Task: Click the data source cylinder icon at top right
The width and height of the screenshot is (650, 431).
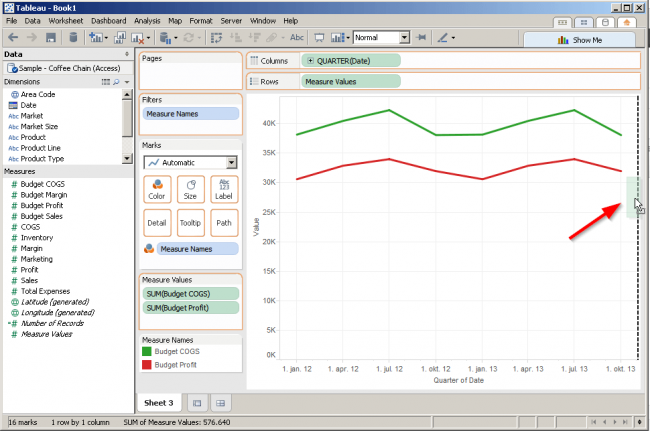Action: pyautogui.click(x=605, y=22)
